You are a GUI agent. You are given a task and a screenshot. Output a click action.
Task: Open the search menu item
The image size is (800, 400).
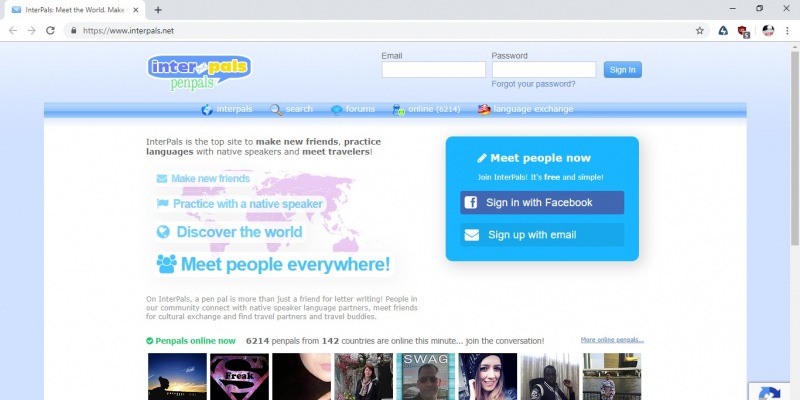299,109
